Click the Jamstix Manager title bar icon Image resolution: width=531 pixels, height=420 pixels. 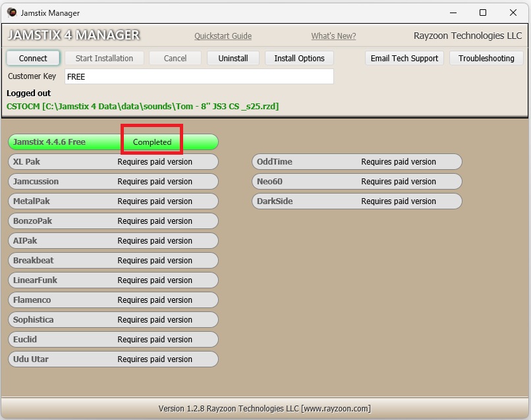[12, 13]
